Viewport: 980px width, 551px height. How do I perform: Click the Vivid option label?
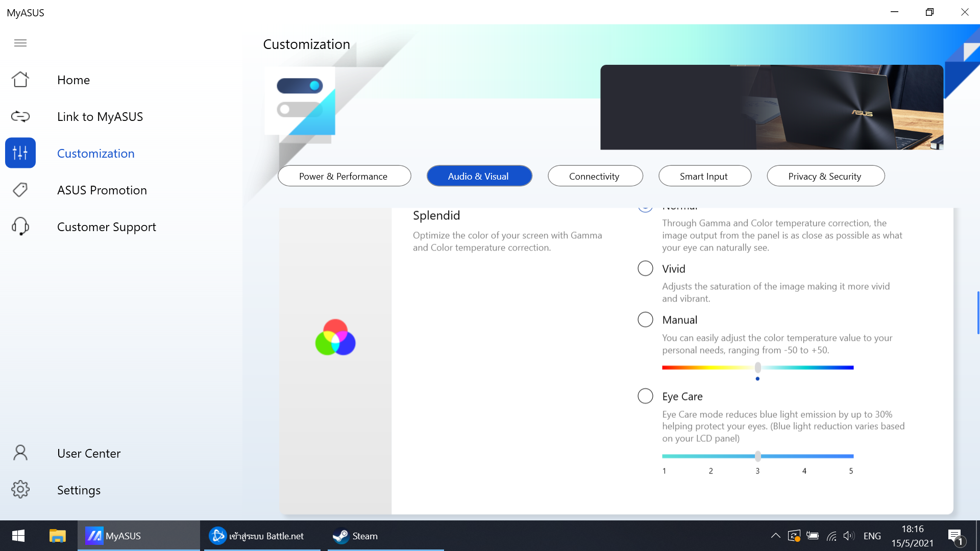[674, 269]
